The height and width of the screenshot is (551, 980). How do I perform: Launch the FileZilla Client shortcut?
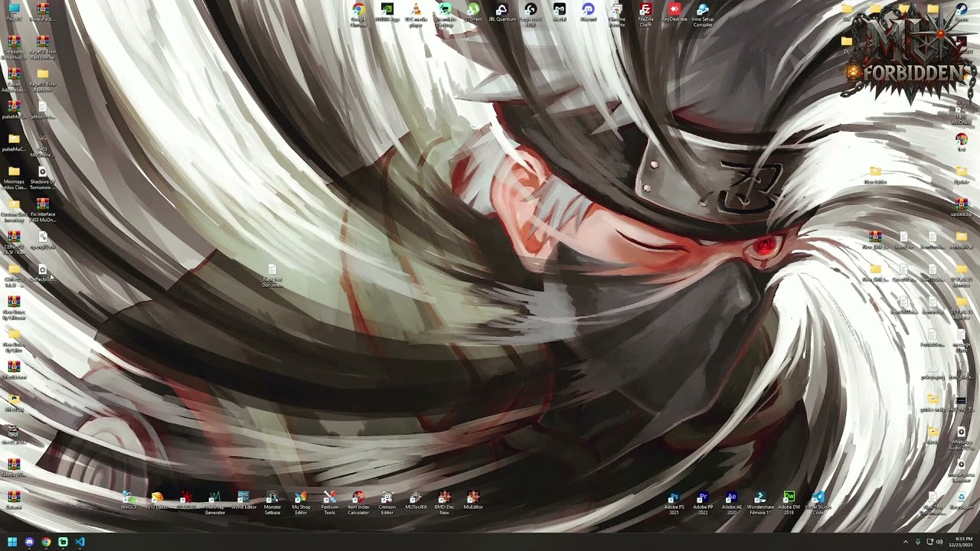[645, 14]
